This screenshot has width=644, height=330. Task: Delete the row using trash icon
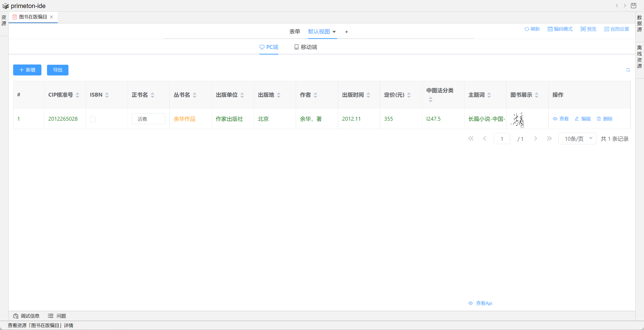(x=599, y=119)
